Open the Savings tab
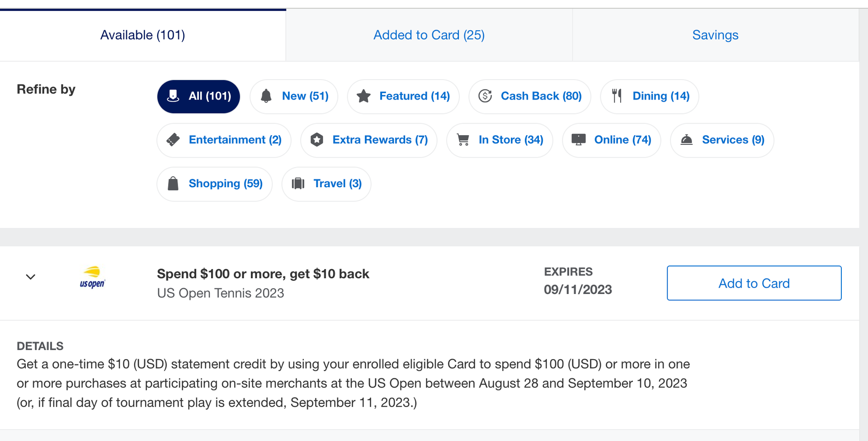The image size is (868, 441). tap(715, 35)
